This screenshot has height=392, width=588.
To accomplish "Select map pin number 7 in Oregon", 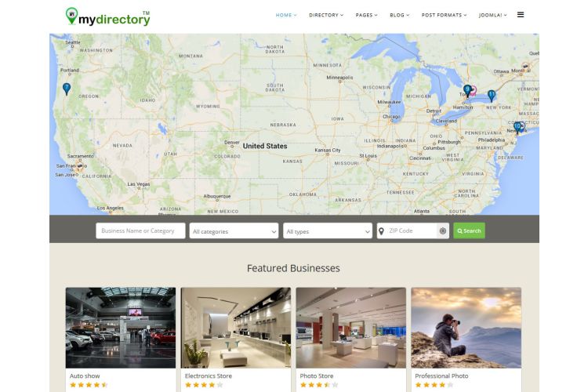I will (x=67, y=89).
